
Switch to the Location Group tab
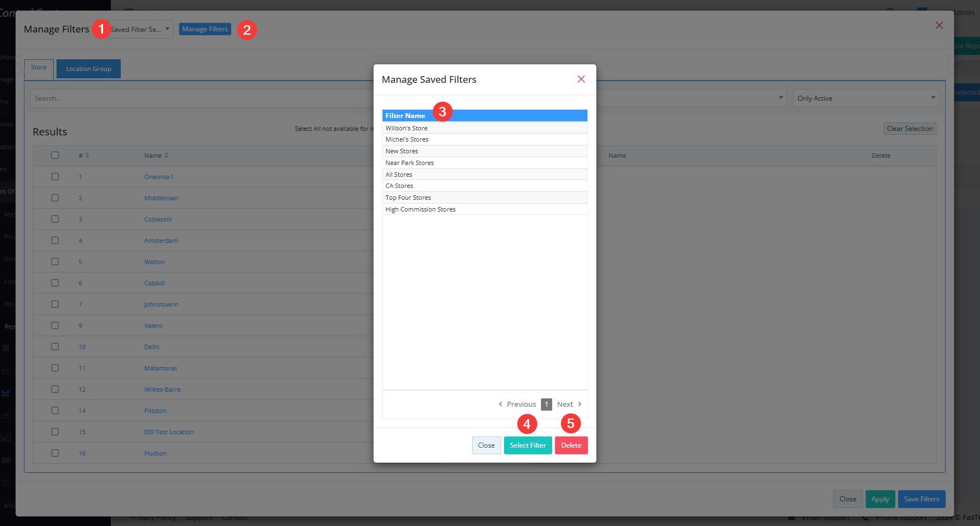(x=88, y=69)
